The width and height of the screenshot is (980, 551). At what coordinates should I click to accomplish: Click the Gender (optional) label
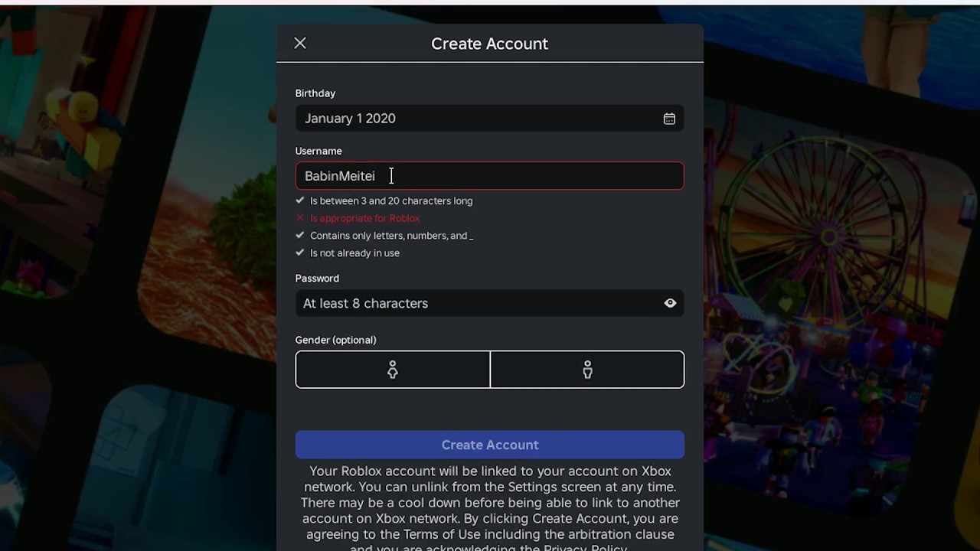[x=335, y=340]
